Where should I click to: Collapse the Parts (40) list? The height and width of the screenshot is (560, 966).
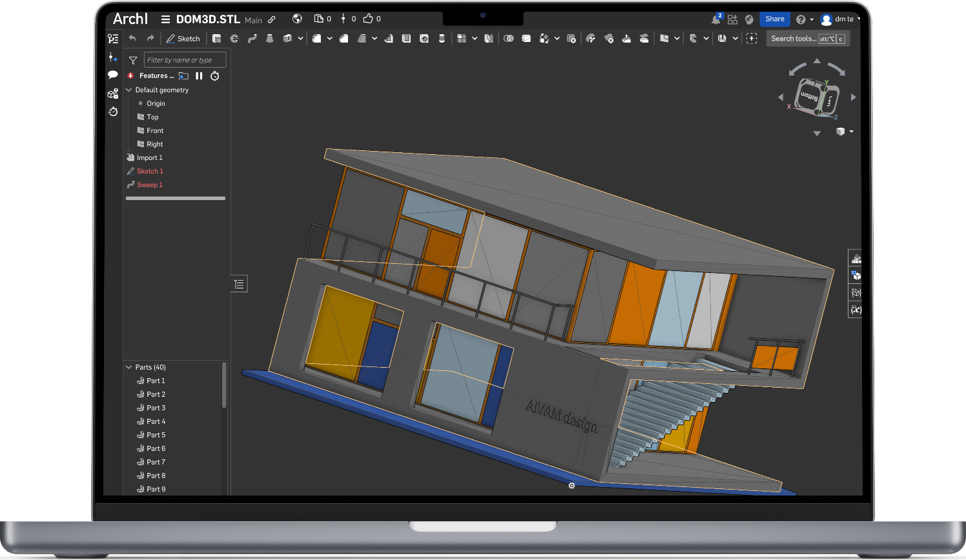[x=128, y=367]
